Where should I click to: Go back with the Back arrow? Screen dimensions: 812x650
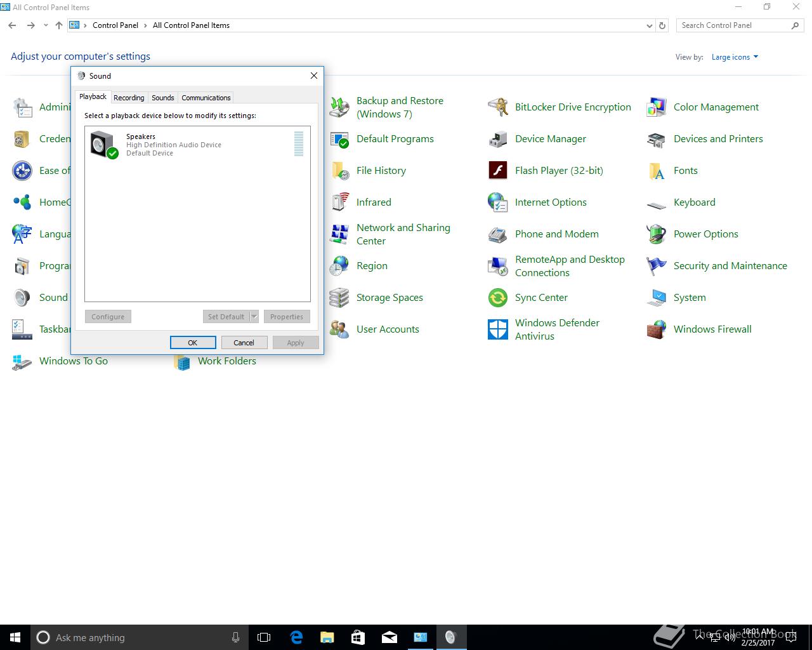[x=12, y=25]
